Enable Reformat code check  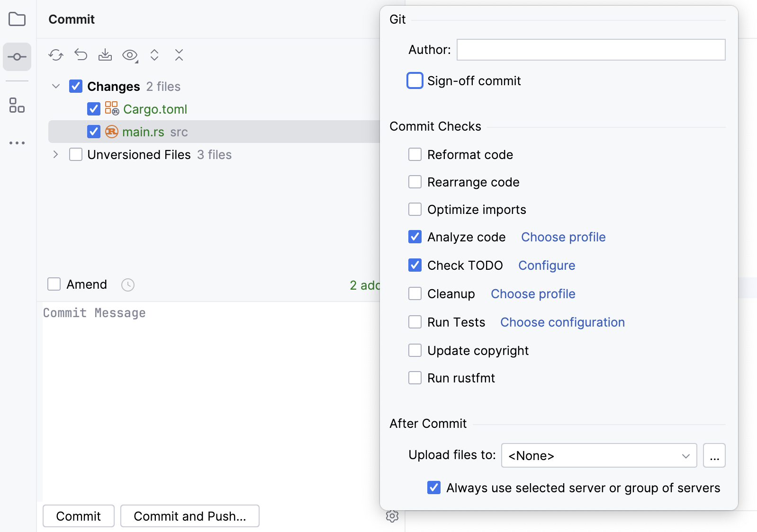coord(415,154)
